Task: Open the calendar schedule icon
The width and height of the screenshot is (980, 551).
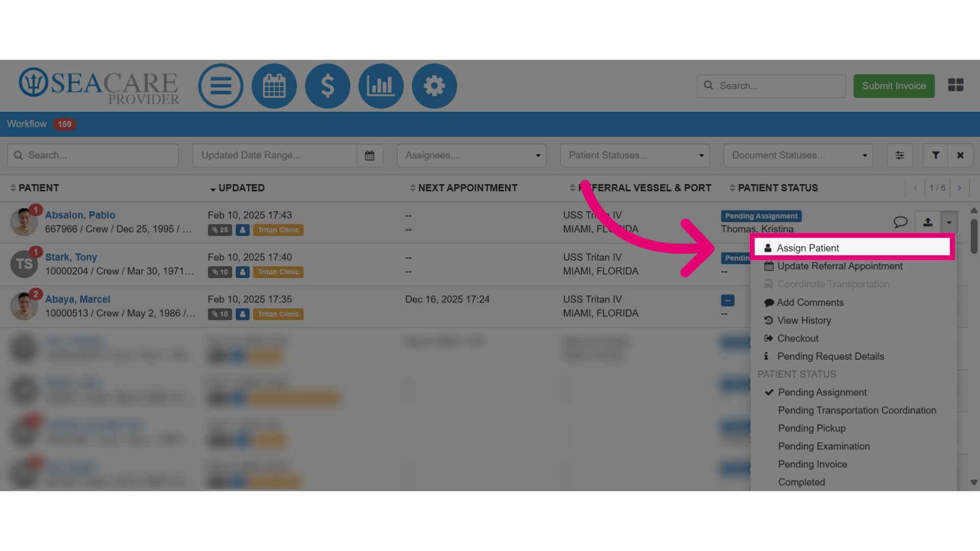Action: tap(274, 86)
